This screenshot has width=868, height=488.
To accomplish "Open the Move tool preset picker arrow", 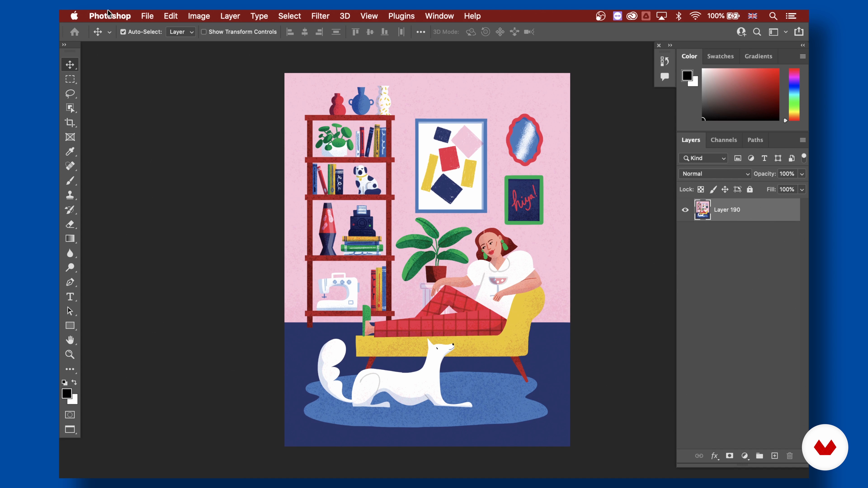I will tap(109, 32).
